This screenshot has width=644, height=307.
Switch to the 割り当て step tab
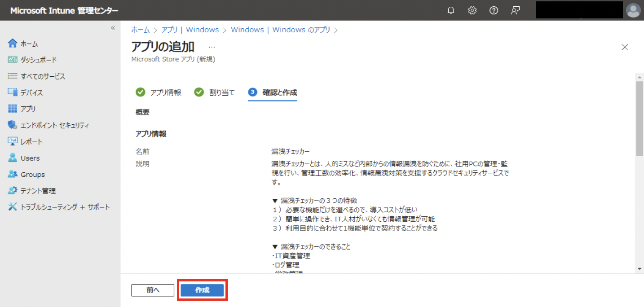coord(215,92)
